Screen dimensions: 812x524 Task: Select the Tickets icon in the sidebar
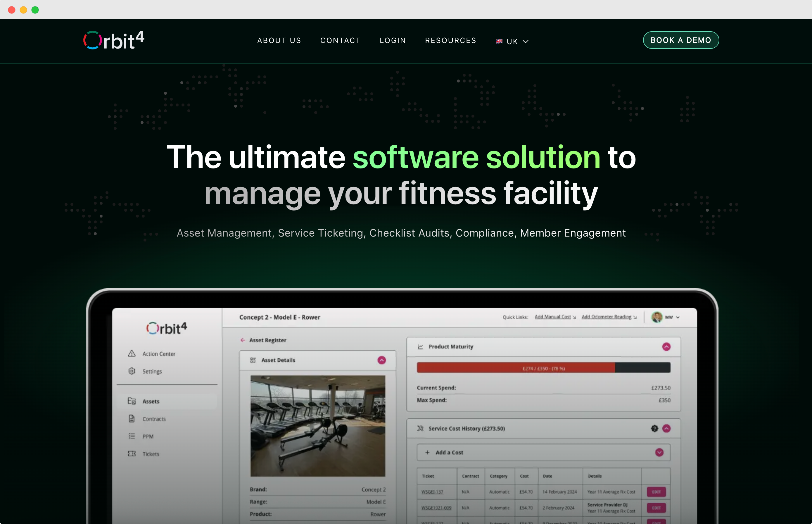132,454
